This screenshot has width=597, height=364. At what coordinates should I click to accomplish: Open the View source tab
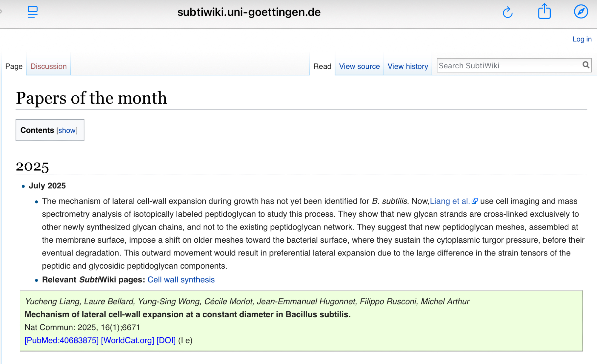[359, 66]
